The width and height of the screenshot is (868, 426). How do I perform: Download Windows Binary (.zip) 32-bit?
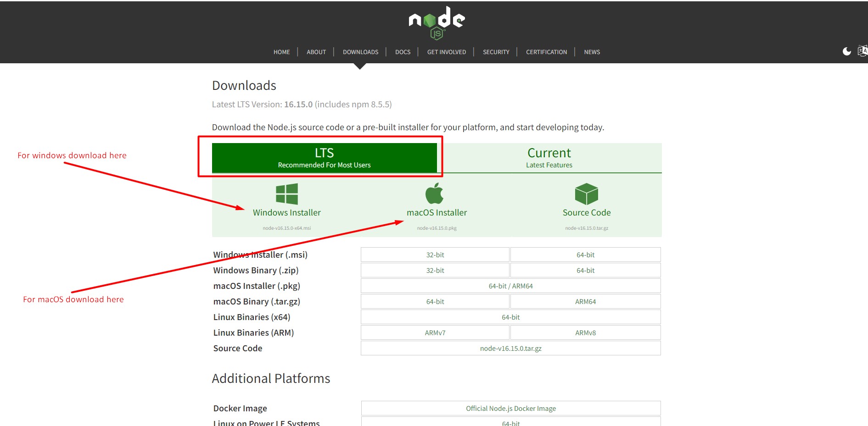click(x=435, y=270)
